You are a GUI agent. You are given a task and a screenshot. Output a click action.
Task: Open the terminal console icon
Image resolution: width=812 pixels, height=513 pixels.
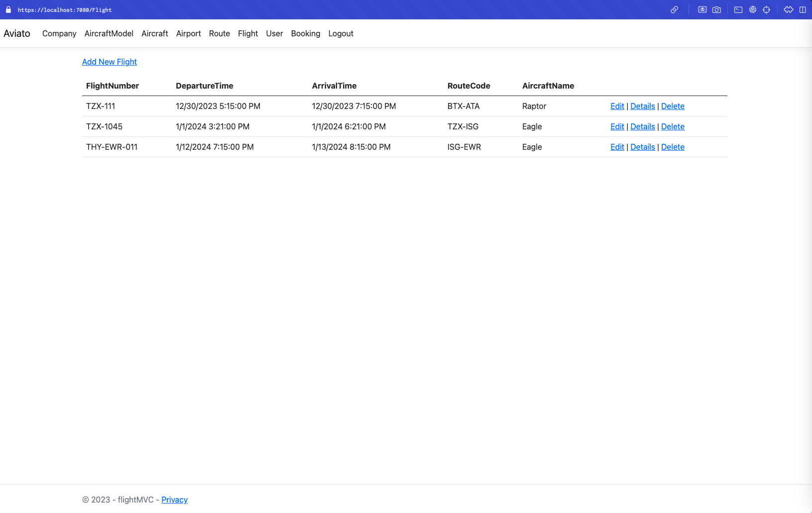pos(738,9)
